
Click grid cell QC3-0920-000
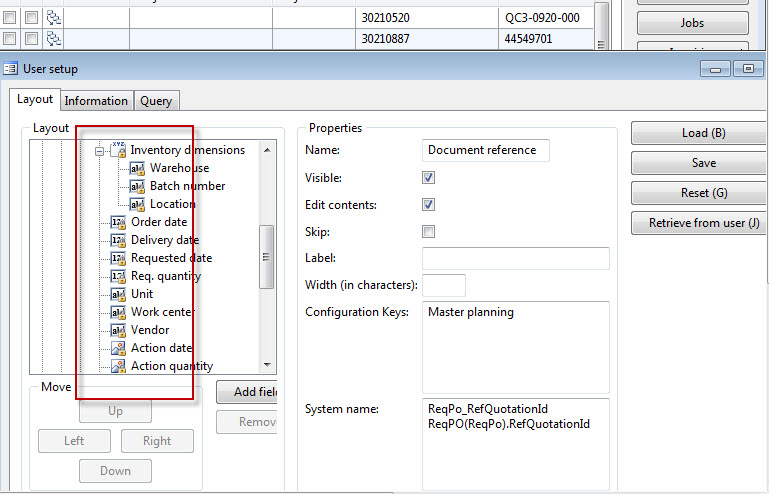[545, 18]
